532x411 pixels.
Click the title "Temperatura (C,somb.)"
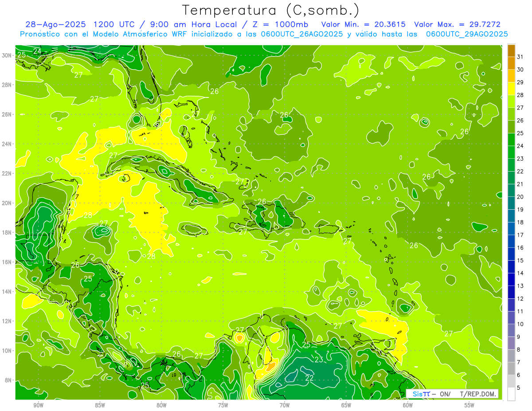click(x=271, y=10)
